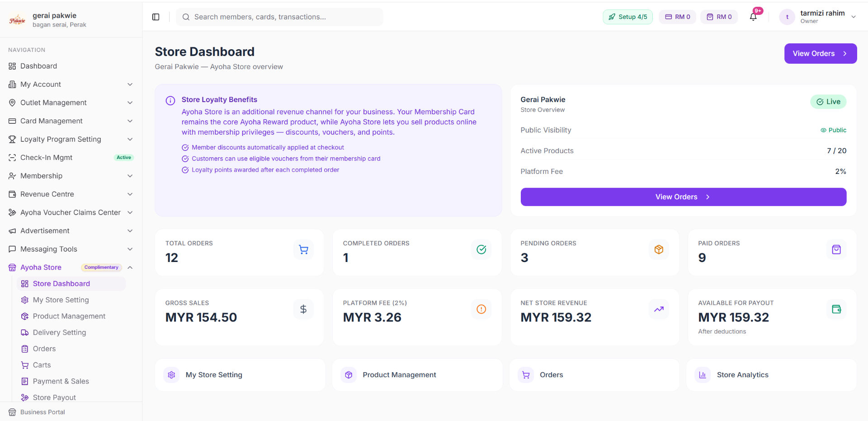Expand Card Management chevron

pyautogui.click(x=130, y=121)
